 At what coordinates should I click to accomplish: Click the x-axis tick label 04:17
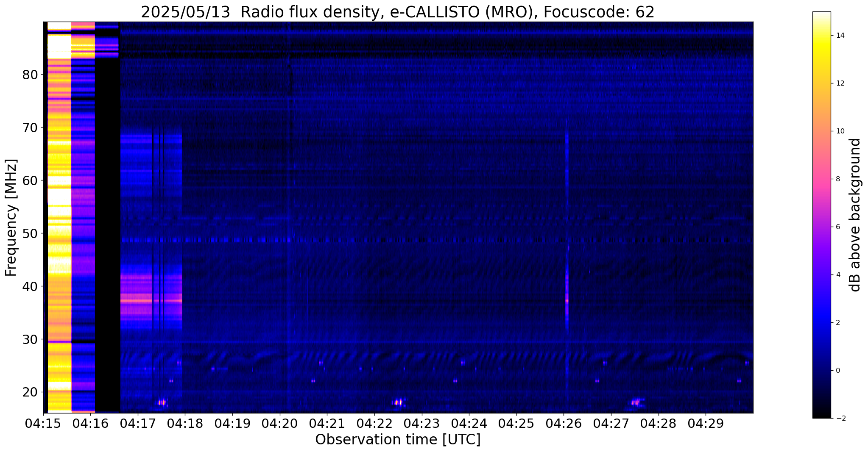point(138,423)
